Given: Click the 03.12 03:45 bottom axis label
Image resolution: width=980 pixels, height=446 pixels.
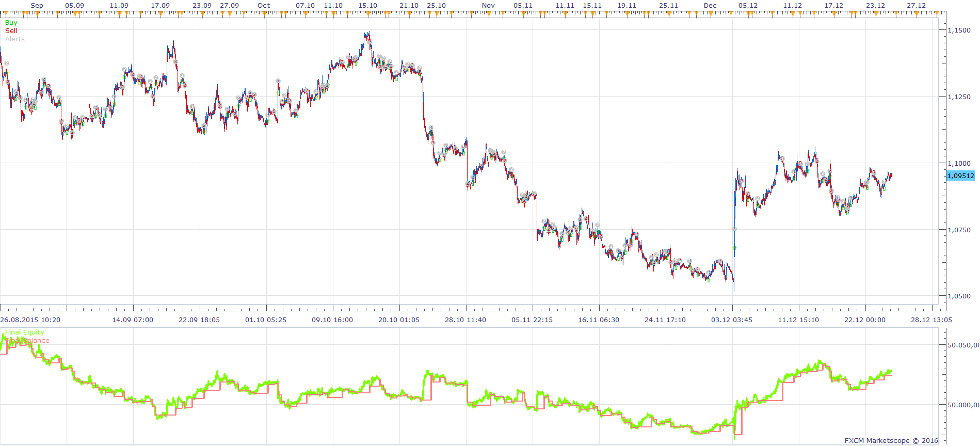Looking at the screenshot, I should click(x=732, y=320).
